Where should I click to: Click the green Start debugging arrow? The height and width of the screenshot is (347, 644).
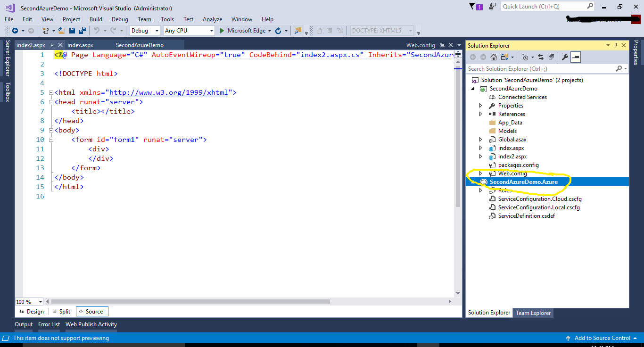click(x=223, y=31)
